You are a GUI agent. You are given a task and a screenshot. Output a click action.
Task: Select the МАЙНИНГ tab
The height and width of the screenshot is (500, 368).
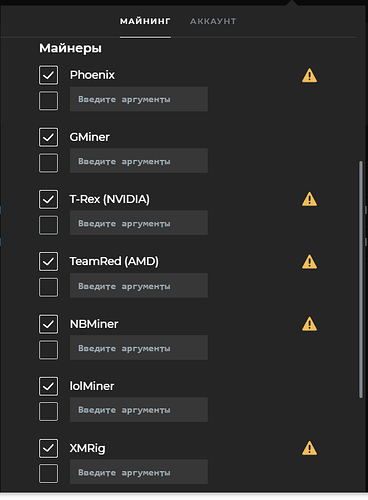click(x=145, y=21)
